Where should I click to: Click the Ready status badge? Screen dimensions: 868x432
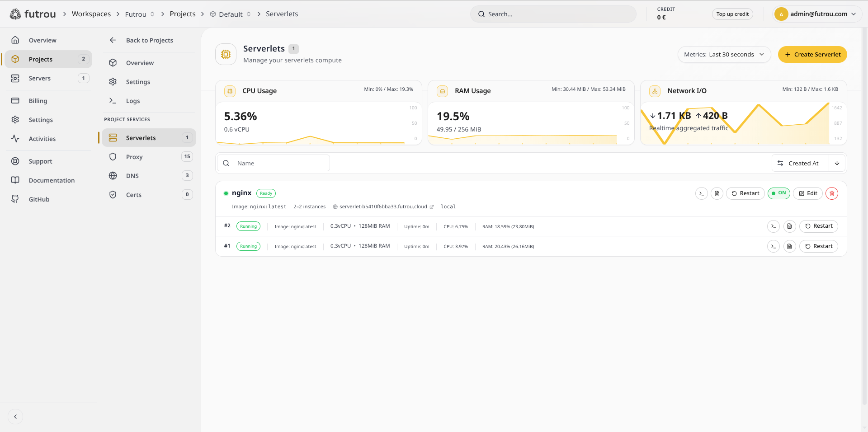266,193
